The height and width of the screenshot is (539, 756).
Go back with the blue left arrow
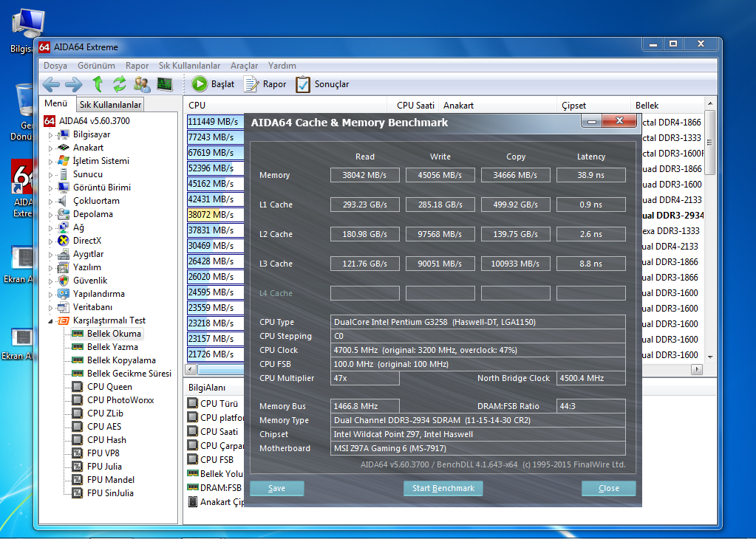(x=51, y=84)
